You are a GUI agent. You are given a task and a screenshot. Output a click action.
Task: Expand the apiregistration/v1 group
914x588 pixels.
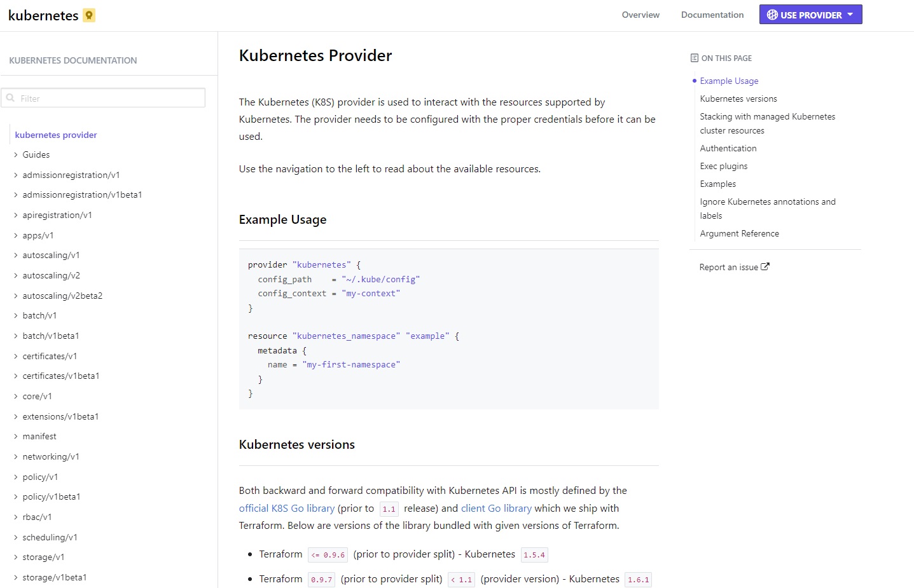coord(16,215)
